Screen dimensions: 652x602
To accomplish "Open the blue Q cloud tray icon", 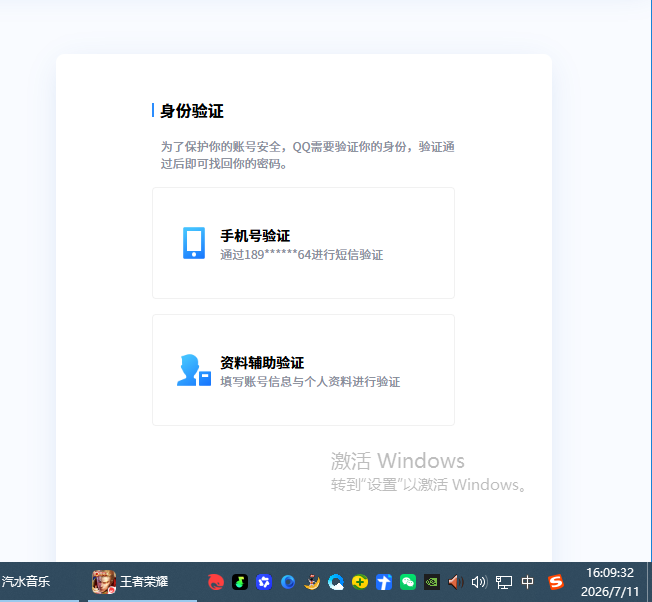I will [x=336, y=582].
